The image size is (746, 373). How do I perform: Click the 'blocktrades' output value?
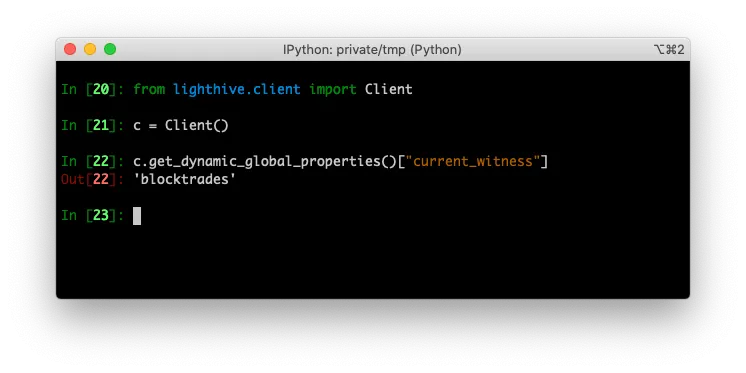pyautogui.click(x=185, y=180)
